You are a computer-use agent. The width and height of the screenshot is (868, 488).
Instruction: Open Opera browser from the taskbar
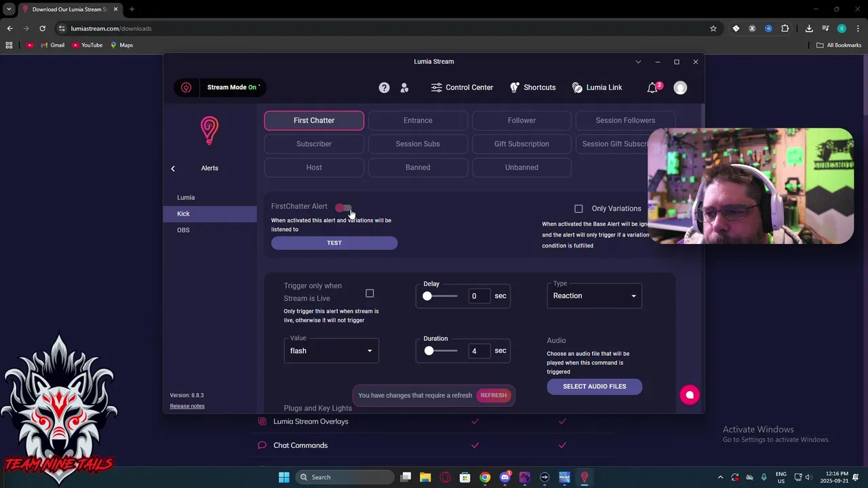[445, 477]
